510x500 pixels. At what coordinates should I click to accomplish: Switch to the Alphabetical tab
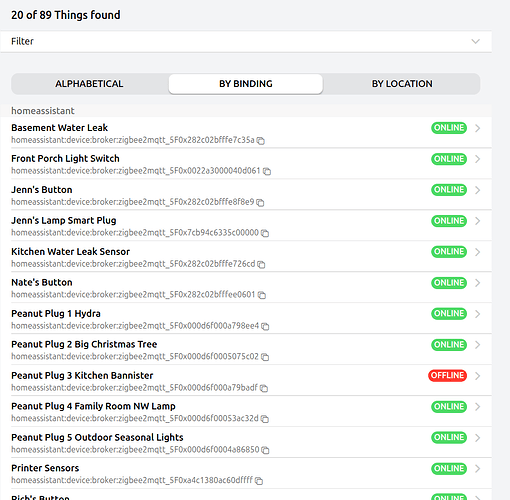pyautogui.click(x=89, y=84)
